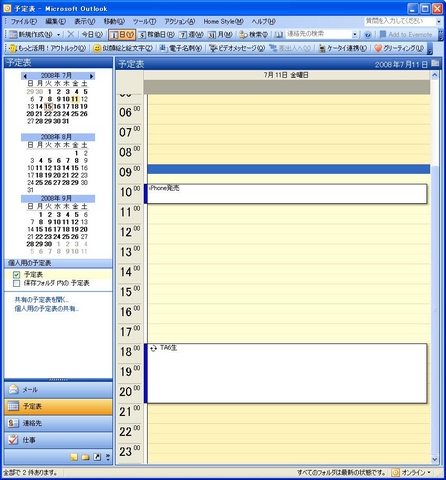Click the 新規作成 new item button
This screenshot has height=480, width=446.
(x=30, y=34)
